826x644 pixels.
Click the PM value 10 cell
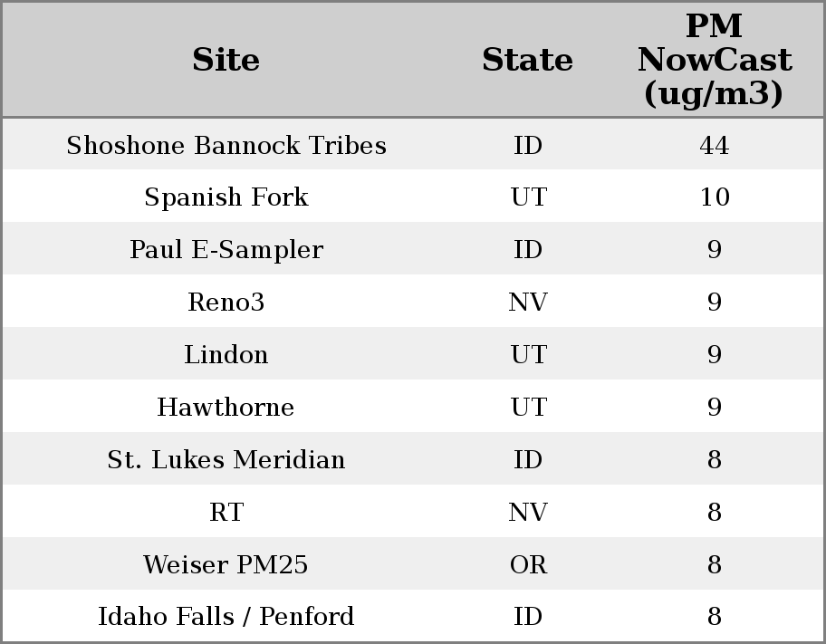714,197
